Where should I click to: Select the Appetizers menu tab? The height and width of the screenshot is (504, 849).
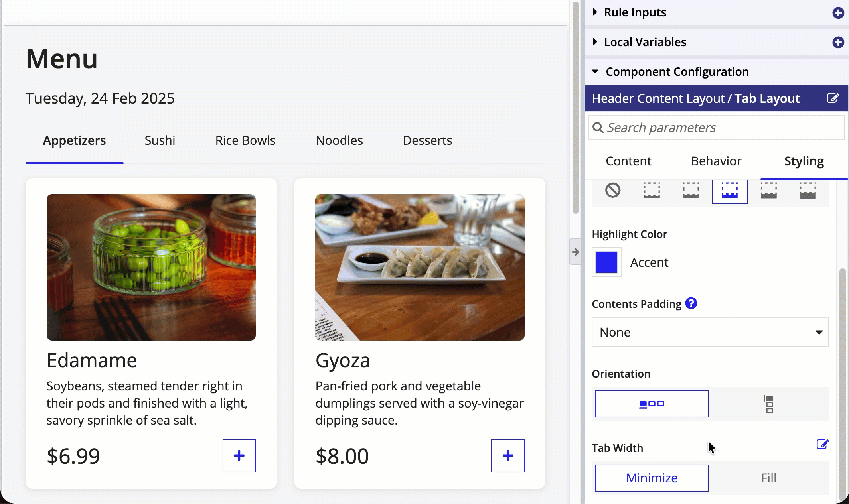click(x=75, y=140)
